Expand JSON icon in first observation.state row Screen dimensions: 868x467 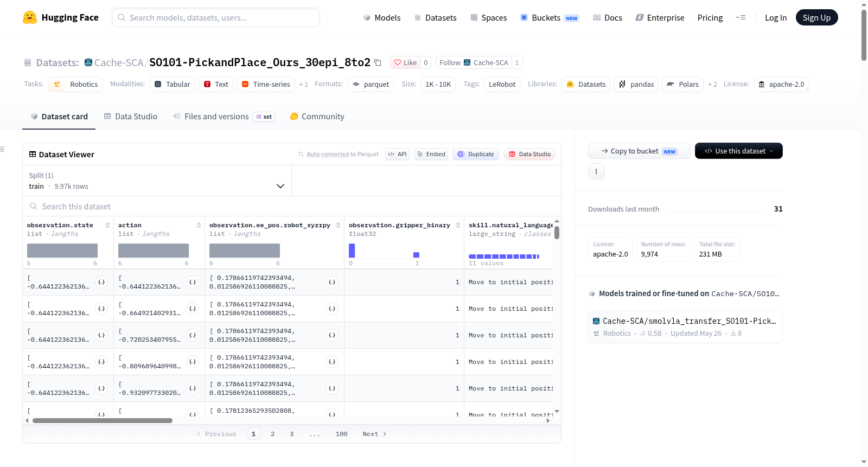click(101, 282)
